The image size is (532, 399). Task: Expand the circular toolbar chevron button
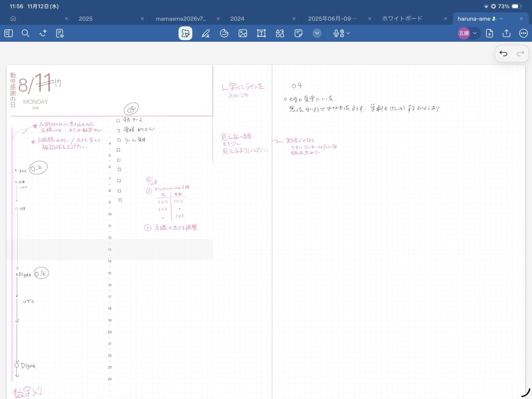coord(317,33)
